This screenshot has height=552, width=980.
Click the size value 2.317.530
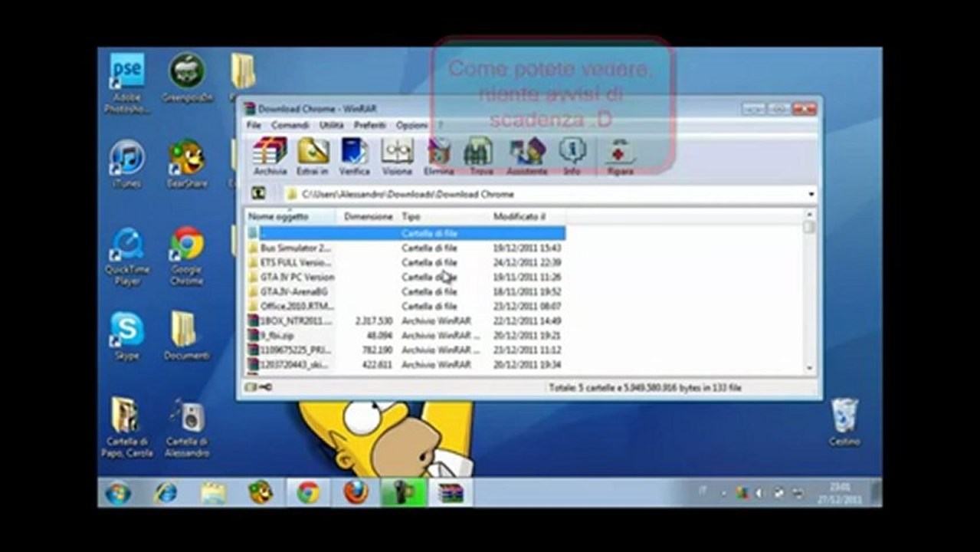[374, 320]
